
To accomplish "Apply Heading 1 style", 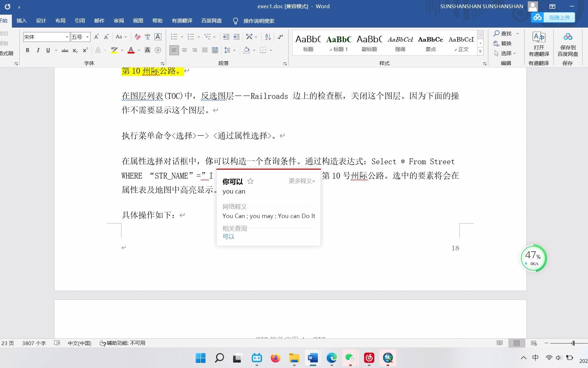I will click(339, 43).
